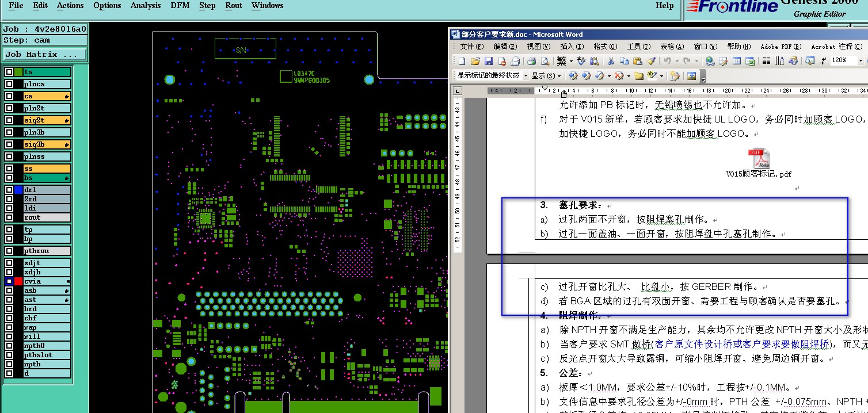Insert a new comment via note icon

click(x=639, y=76)
